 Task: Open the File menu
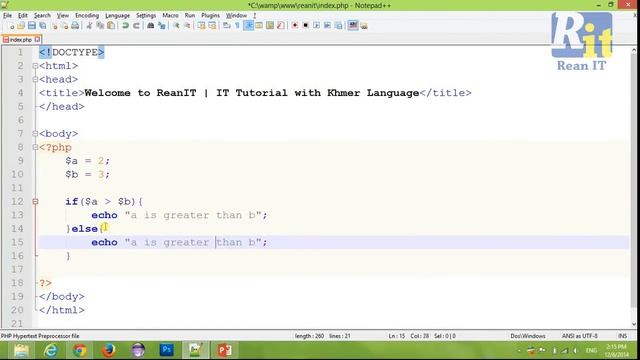pyautogui.click(x=7, y=16)
